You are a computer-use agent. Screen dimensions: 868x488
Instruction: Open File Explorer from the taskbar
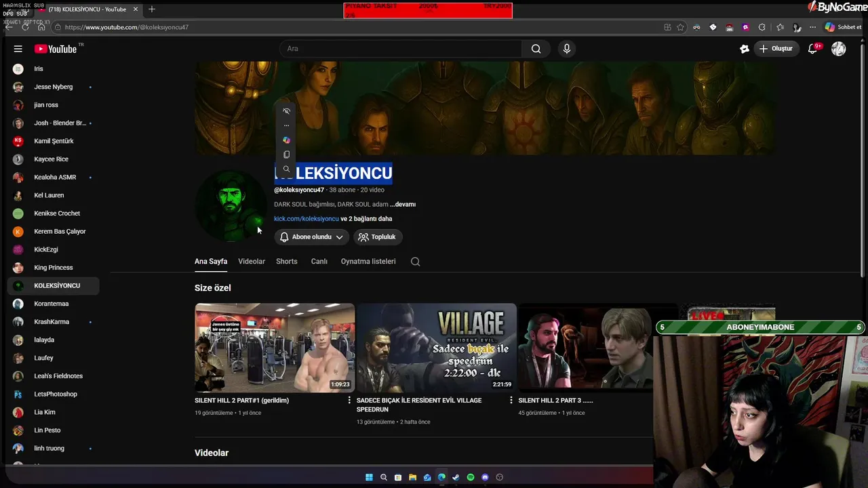(412, 477)
